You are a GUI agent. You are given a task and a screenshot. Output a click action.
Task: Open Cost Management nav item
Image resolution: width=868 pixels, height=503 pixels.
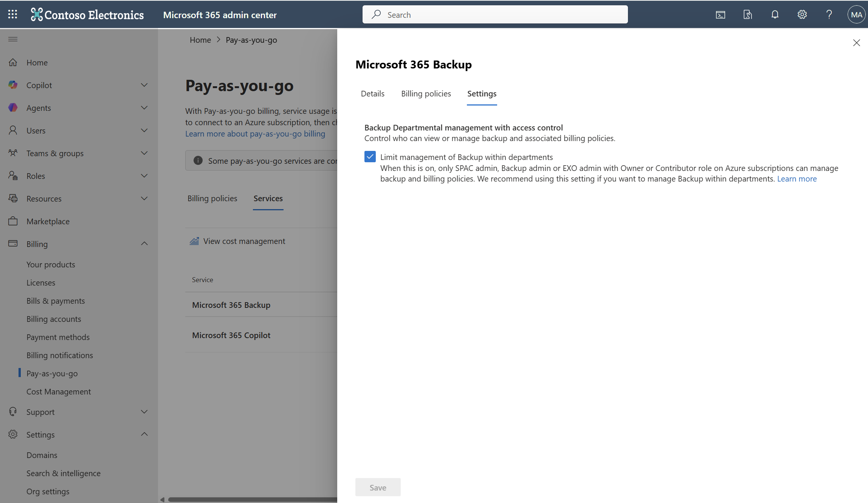(59, 392)
